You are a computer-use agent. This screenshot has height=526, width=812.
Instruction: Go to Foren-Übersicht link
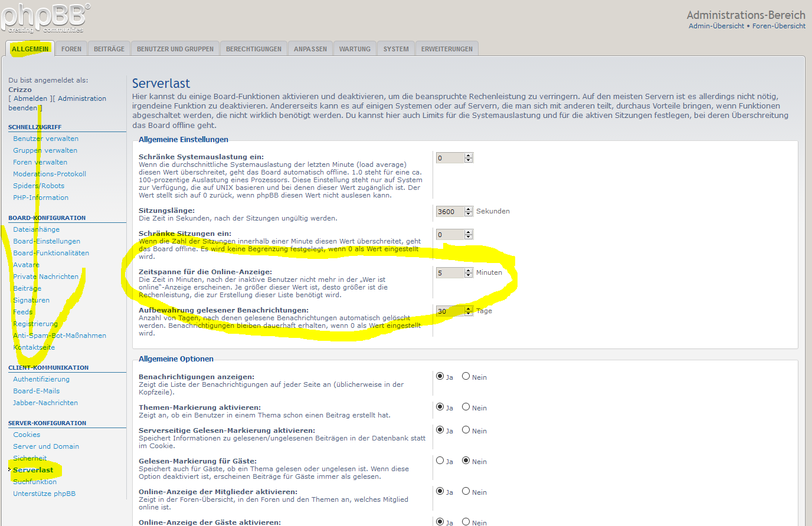pyautogui.click(x=778, y=26)
